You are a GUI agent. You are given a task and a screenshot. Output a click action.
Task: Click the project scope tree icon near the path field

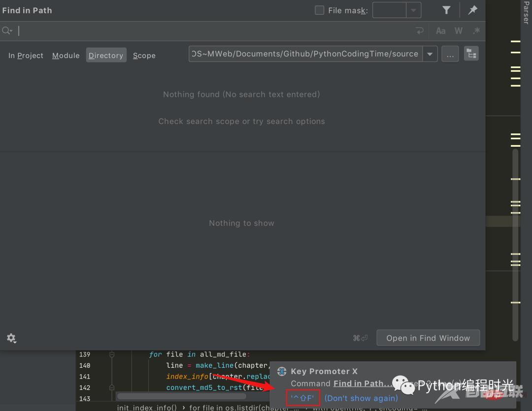click(x=471, y=53)
